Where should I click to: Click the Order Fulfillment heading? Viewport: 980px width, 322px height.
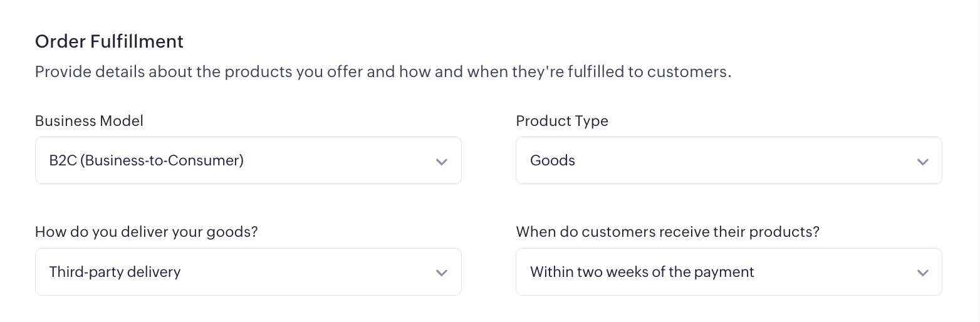pyautogui.click(x=109, y=41)
